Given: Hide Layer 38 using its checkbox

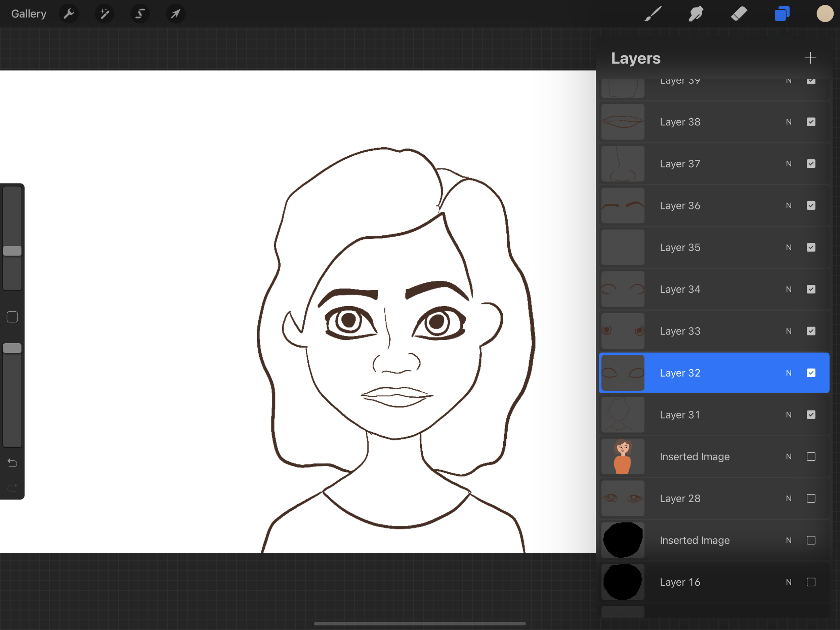Looking at the screenshot, I should pyautogui.click(x=811, y=122).
